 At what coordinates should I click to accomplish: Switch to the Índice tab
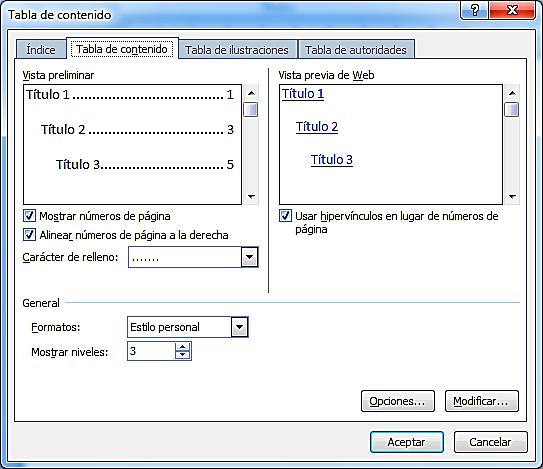(x=41, y=50)
